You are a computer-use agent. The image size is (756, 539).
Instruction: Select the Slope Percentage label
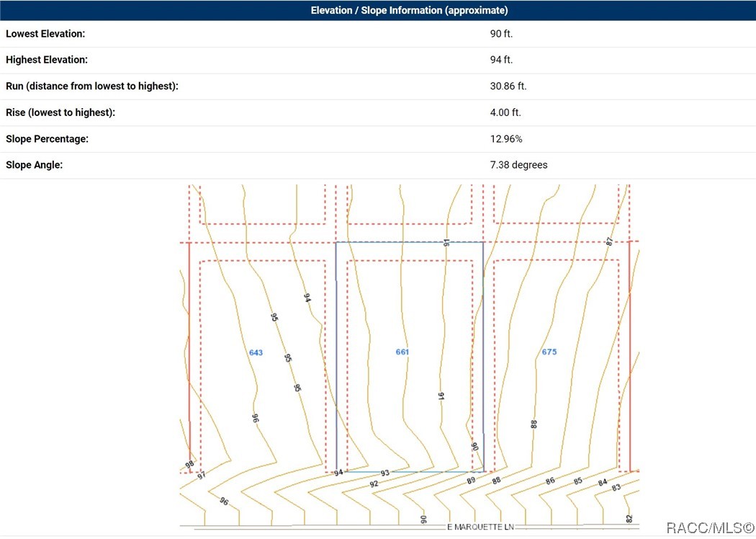pyautogui.click(x=47, y=138)
